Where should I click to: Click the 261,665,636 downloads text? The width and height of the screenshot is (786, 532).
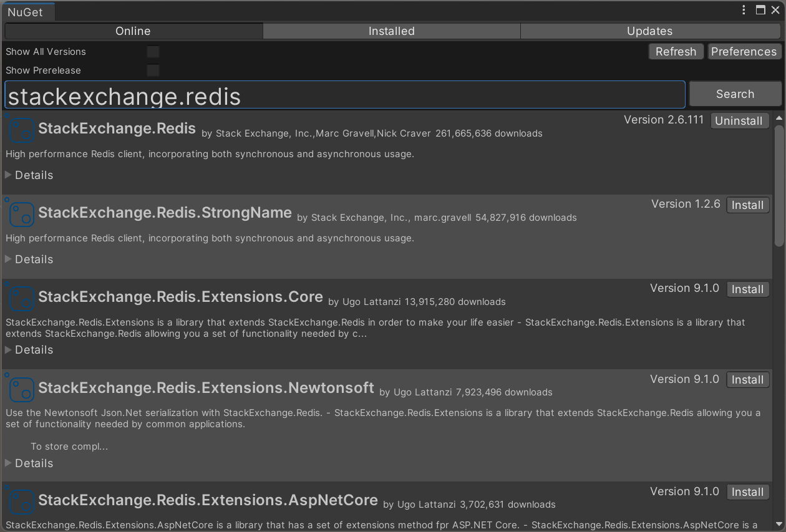(489, 133)
